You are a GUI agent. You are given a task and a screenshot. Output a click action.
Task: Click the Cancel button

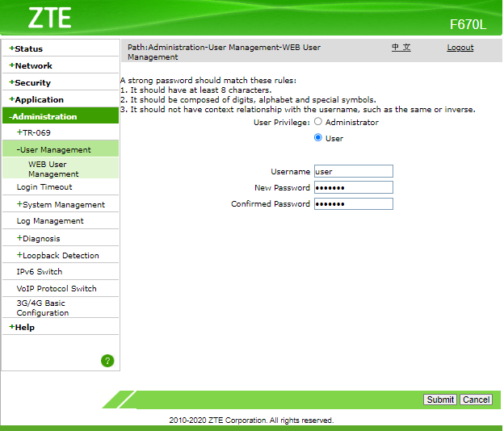point(476,400)
